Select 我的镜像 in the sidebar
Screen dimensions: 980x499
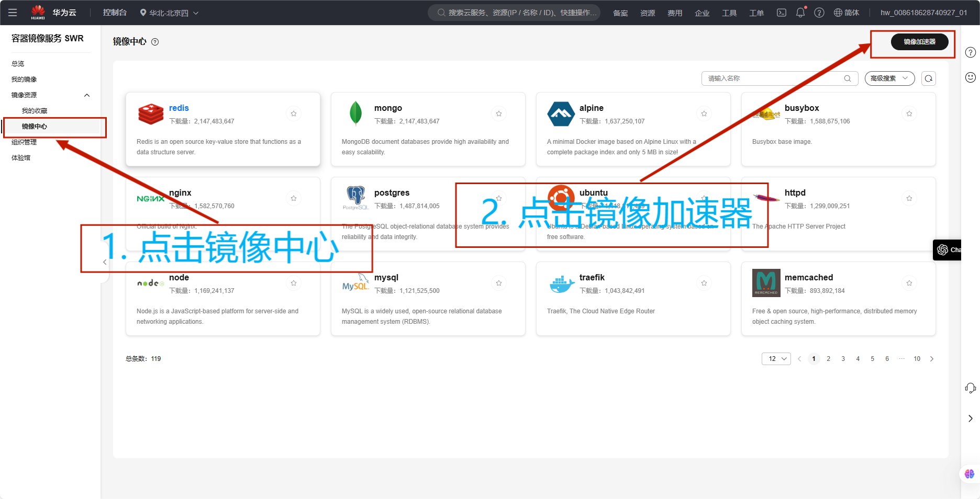tap(24, 80)
